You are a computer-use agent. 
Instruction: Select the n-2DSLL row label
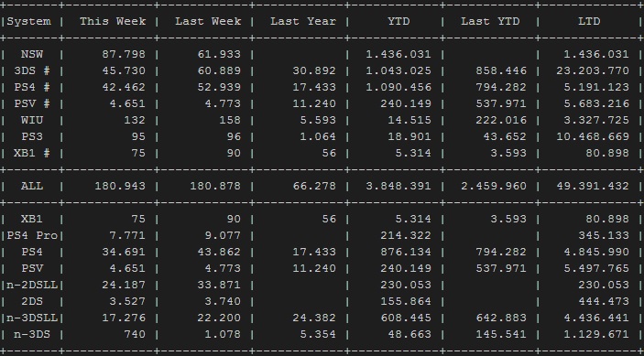click(32, 285)
